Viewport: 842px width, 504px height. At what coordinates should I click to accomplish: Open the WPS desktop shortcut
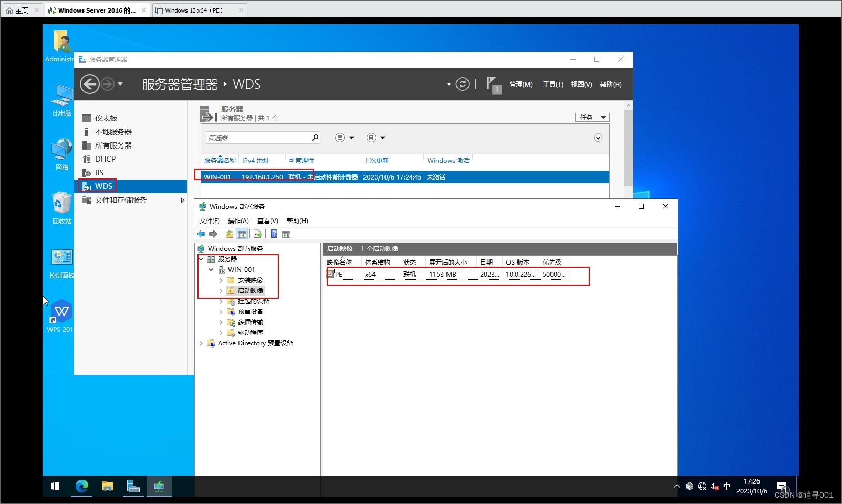tap(60, 316)
